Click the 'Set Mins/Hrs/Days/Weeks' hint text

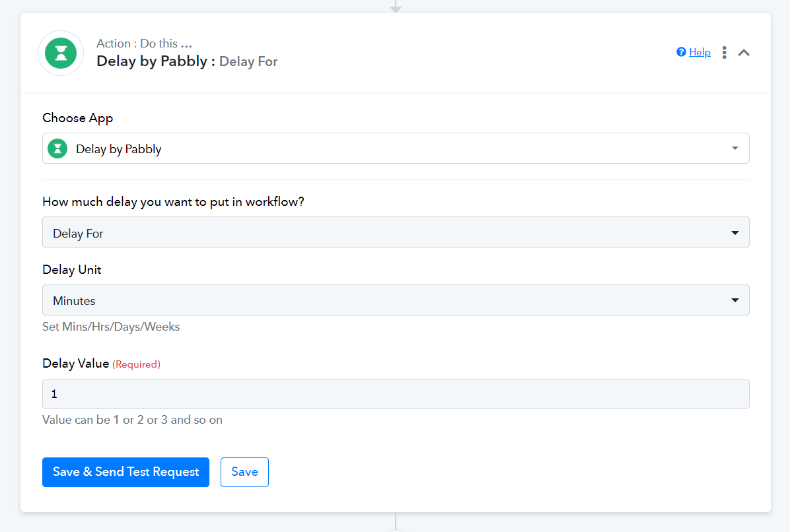coord(111,327)
